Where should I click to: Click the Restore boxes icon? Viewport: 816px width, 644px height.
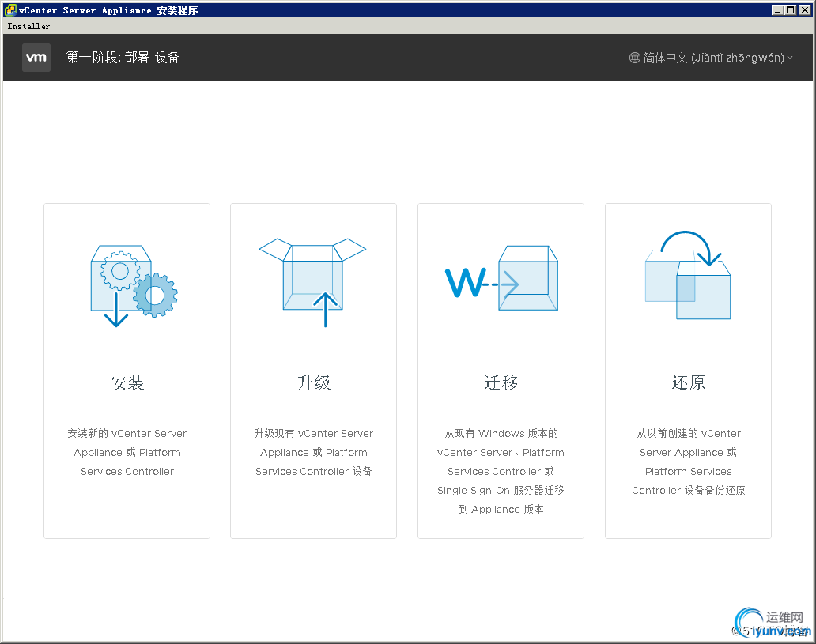(688, 275)
